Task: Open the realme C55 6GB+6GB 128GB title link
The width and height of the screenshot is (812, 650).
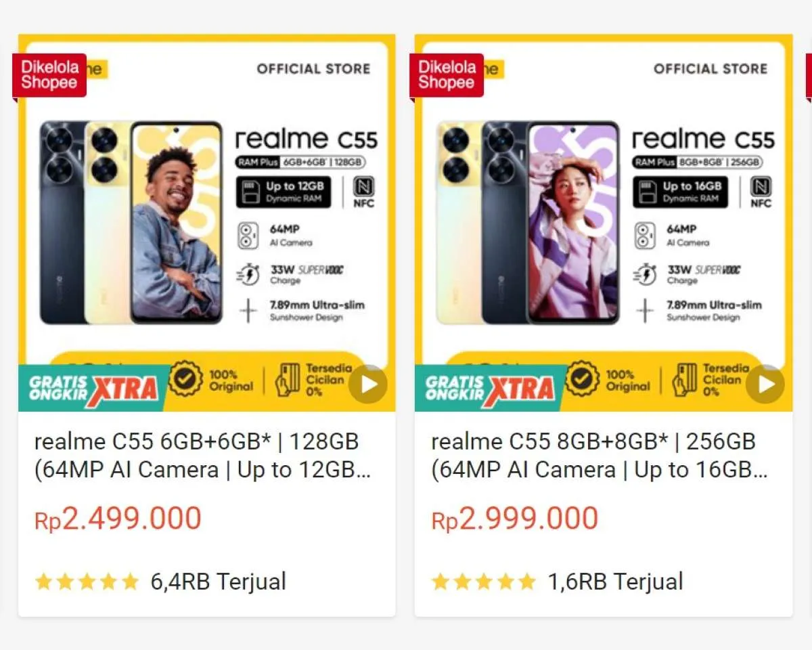Action: coord(202,456)
